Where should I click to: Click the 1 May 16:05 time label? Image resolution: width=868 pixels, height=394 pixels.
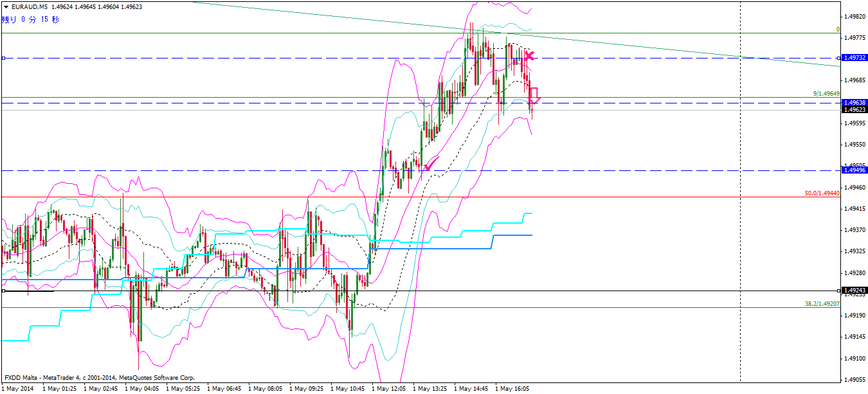512,389
